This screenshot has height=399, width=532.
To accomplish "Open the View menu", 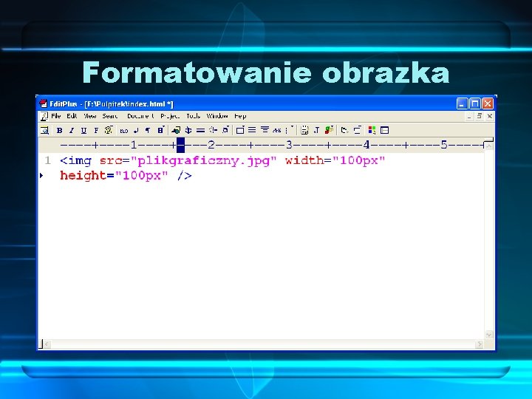I will tap(90, 116).
